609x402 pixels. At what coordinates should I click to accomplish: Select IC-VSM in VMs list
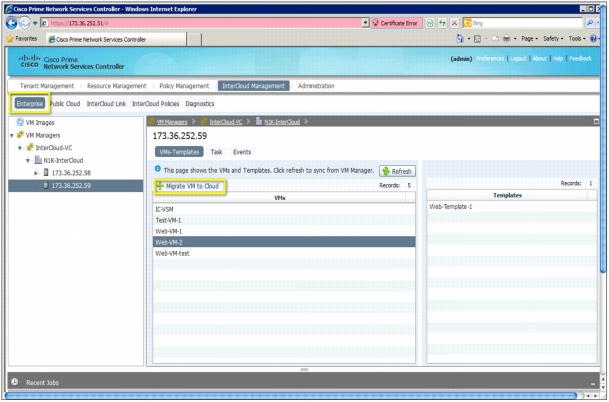[x=284, y=209]
